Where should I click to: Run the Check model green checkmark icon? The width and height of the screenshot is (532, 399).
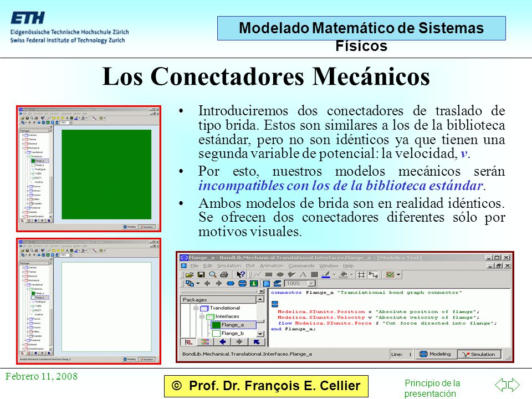390,274
